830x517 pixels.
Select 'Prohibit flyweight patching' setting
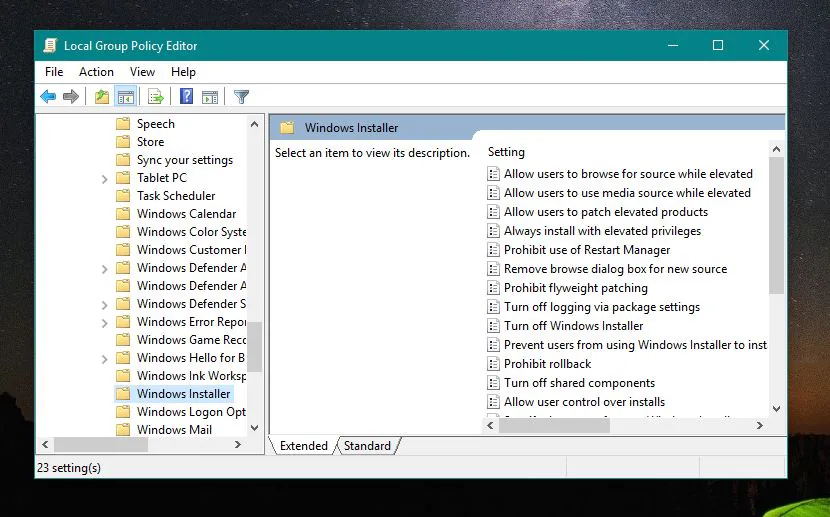pos(575,288)
